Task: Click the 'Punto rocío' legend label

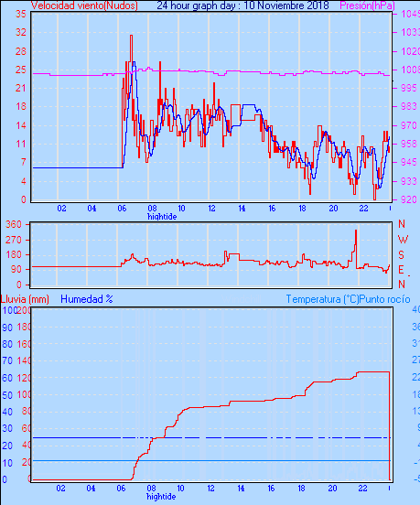Action: point(385,299)
